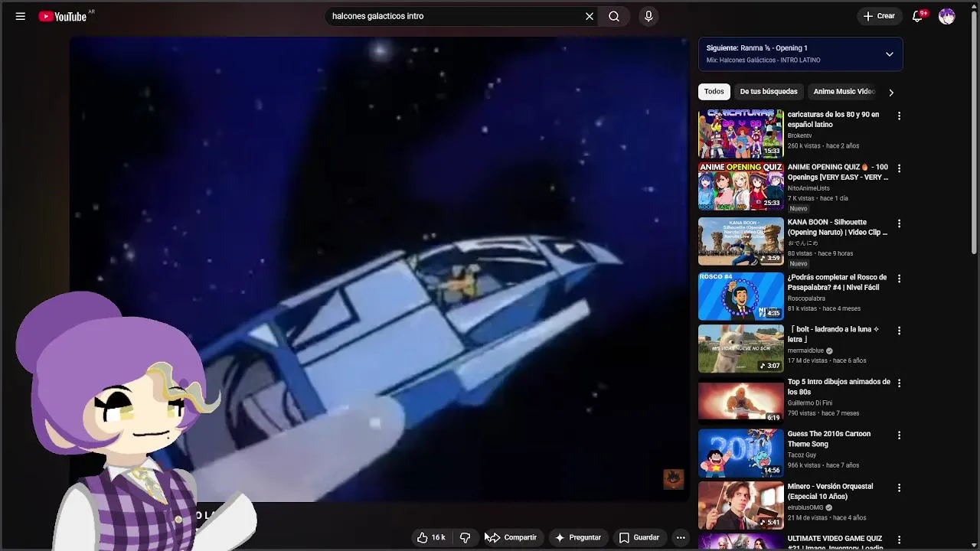Show more filter chips with arrow

pos(891,92)
